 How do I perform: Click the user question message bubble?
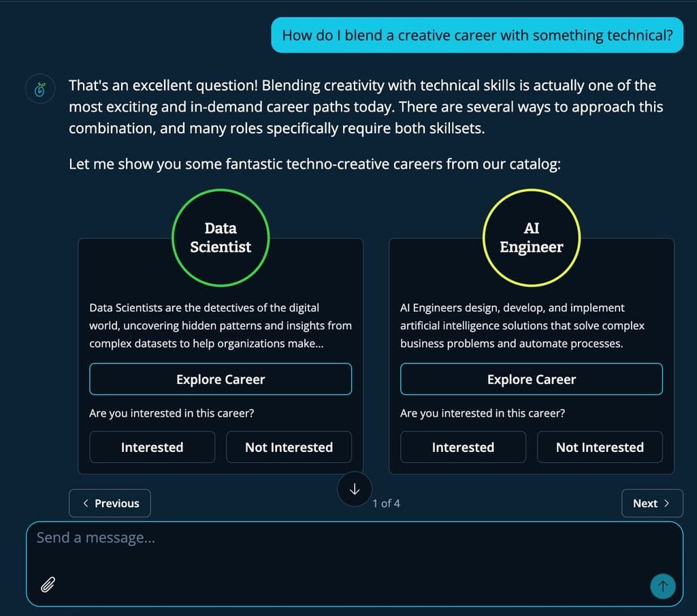(x=476, y=35)
